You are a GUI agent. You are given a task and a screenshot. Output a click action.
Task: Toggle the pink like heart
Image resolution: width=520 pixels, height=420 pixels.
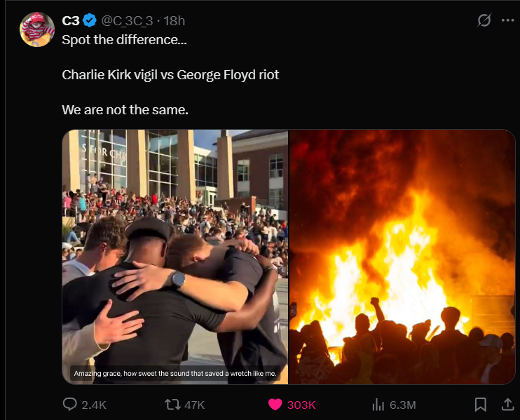275,405
